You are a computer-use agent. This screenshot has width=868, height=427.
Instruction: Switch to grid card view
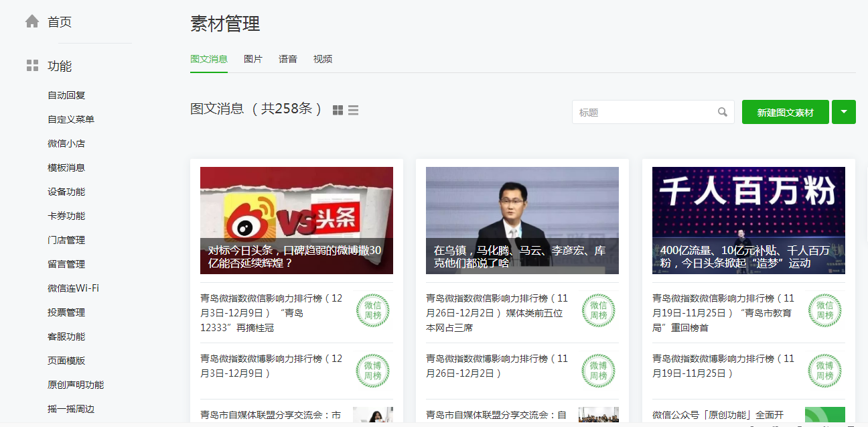338,110
